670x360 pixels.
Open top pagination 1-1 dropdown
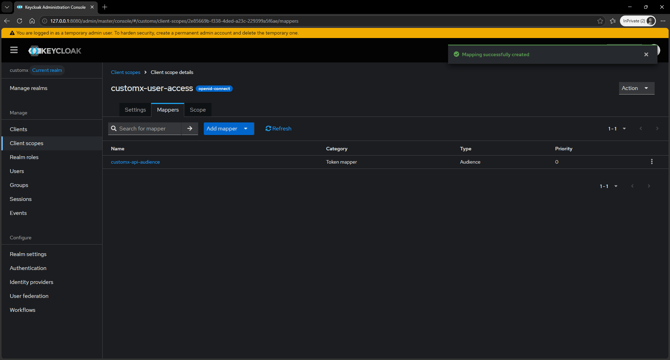pyautogui.click(x=617, y=129)
